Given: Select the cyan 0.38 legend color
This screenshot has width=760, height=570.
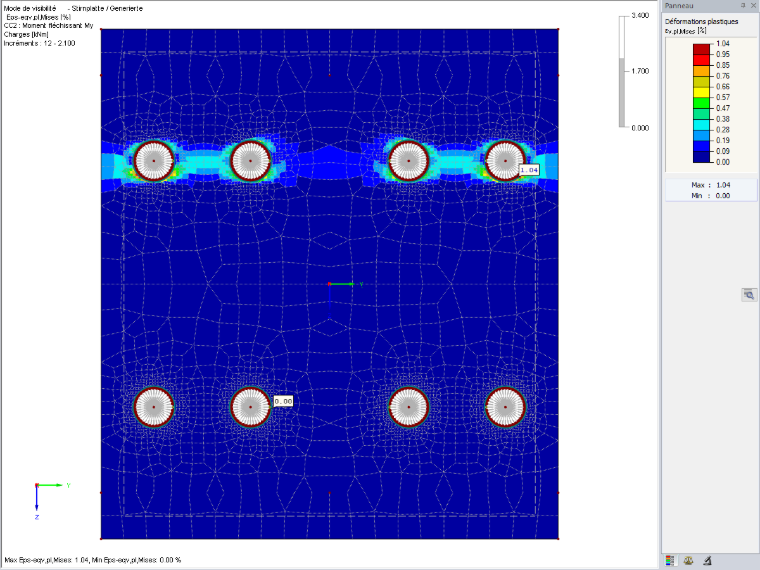Looking at the screenshot, I should tap(701, 124).
